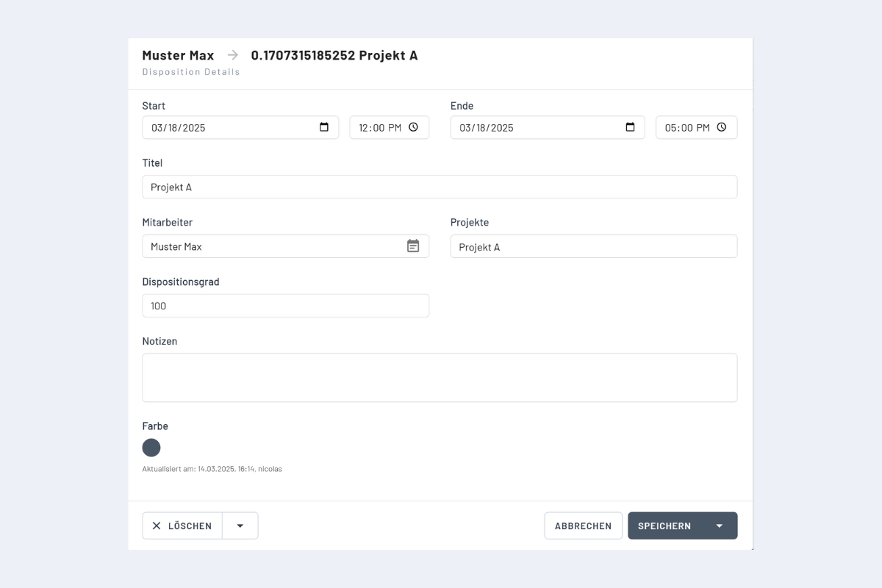The height and width of the screenshot is (588, 882).
Task: Select the Dispositionsgrad field showing 100
Action: (x=285, y=306)
